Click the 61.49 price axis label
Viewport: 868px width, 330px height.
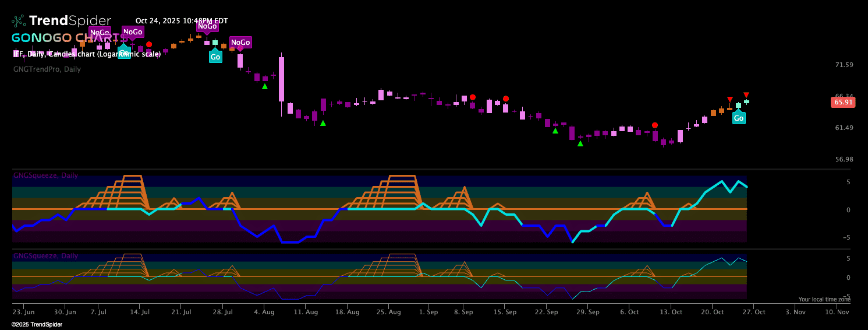pyautogui.click(x=844, y=128)
